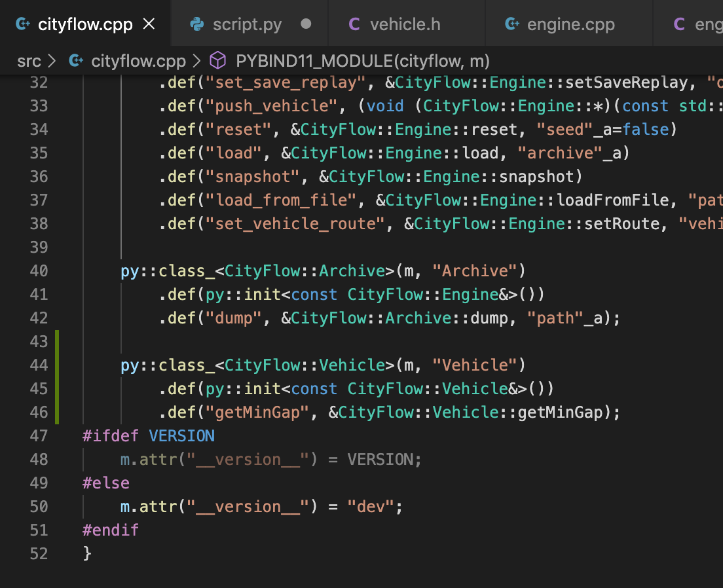This screenshot has height=588, width=723.
Task: Click "#endif" directive on line 51
Action: click(111, 530)
